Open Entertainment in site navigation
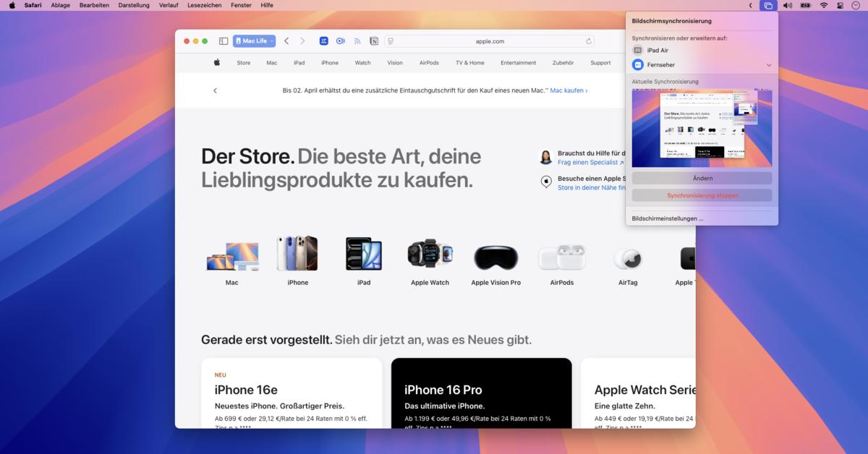Image resolution: width=868 pixels, height=454 pixels. pyautogui.click(x=519, y=63)
